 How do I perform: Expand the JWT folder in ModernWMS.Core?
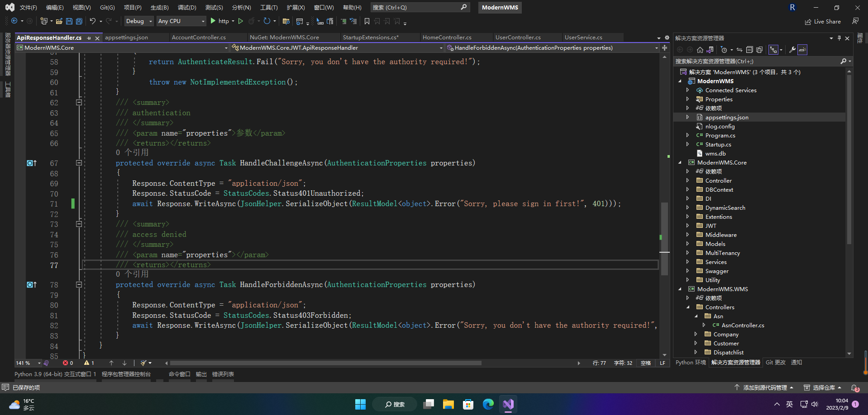(687, 226)
